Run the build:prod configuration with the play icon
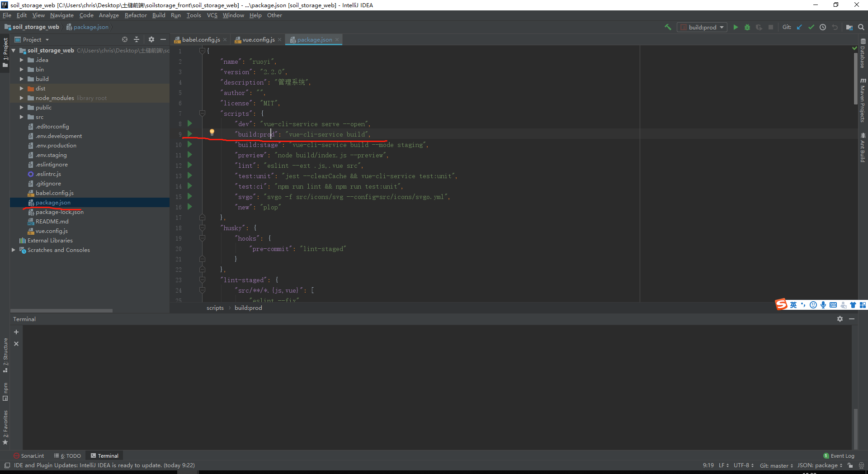The width and height of the screenshot is (868, 474). pyautogui.click(x=736, y=27)
